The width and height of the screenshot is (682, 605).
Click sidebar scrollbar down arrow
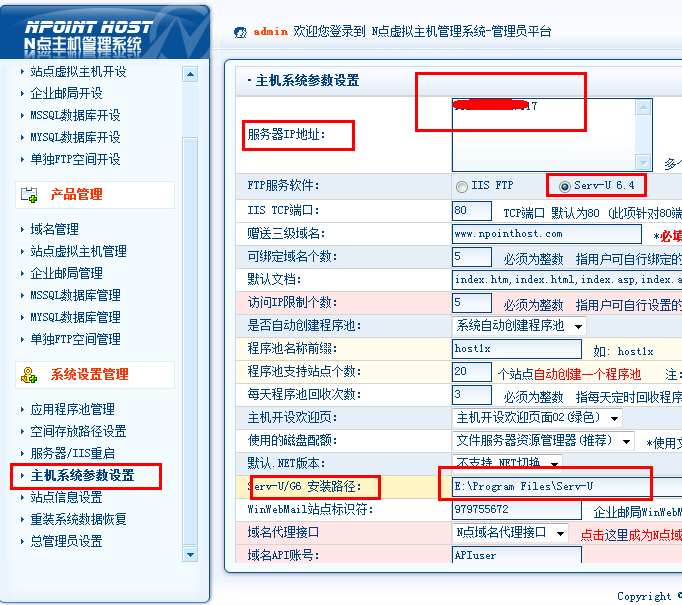[190, 553]
